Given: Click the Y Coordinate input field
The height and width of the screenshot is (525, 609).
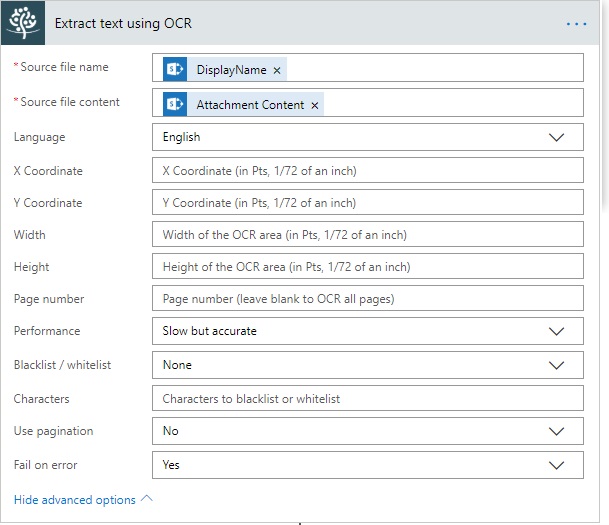Looking at the screenshot, I should [367, 203].
